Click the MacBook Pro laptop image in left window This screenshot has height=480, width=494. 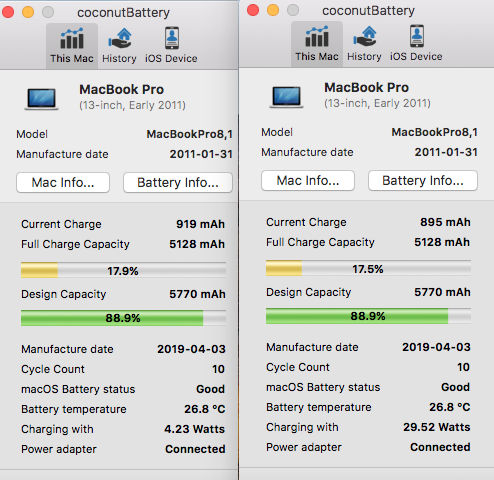coord(42,99)
